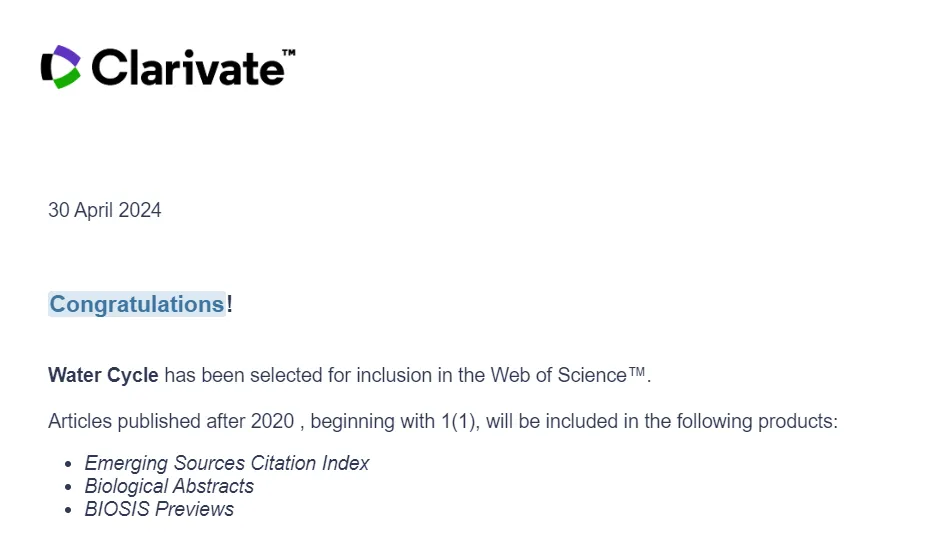Click bullet before Emerging Sources Citation Index
925x546 pixels.
[68, 464]
